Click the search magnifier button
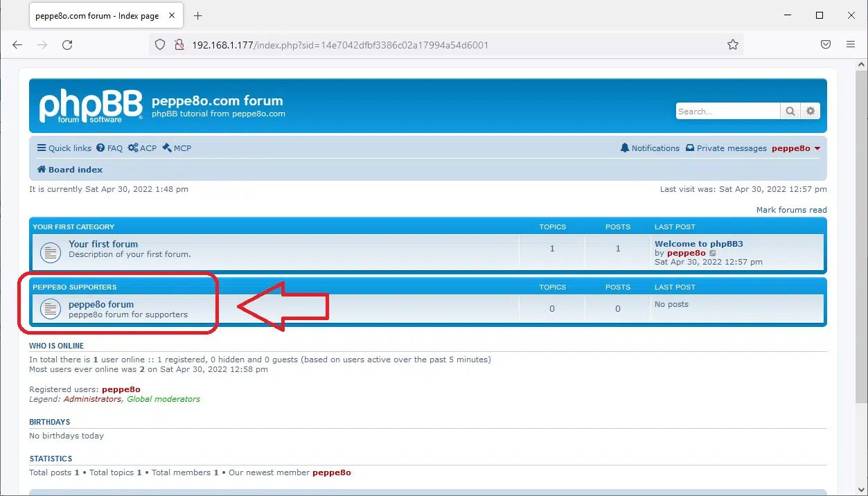 (790, 111)
